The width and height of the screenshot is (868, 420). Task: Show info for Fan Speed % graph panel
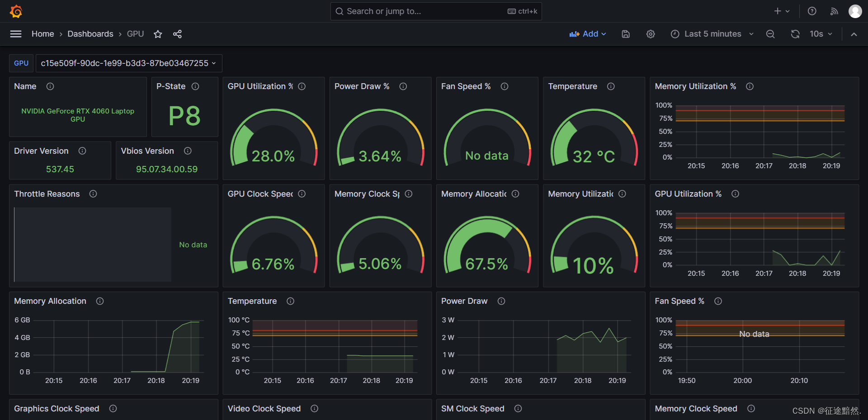[x=718, y=301]
